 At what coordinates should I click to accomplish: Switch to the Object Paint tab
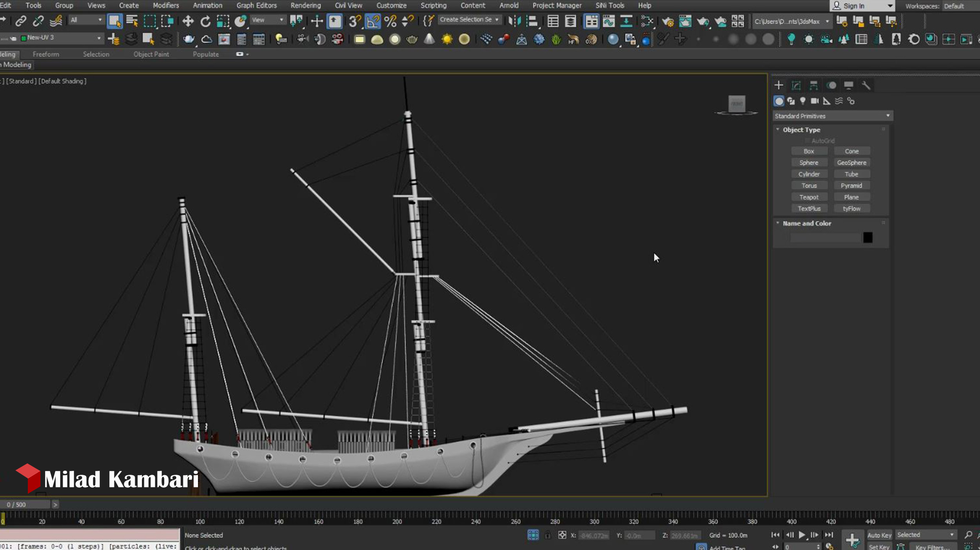pos(151,54)
